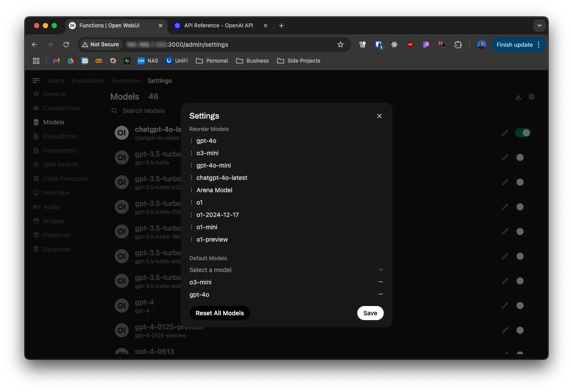The height and width of the screenshot is (392, 573).
Task: Open the models gear settings icon
Action: pos(532,97)
